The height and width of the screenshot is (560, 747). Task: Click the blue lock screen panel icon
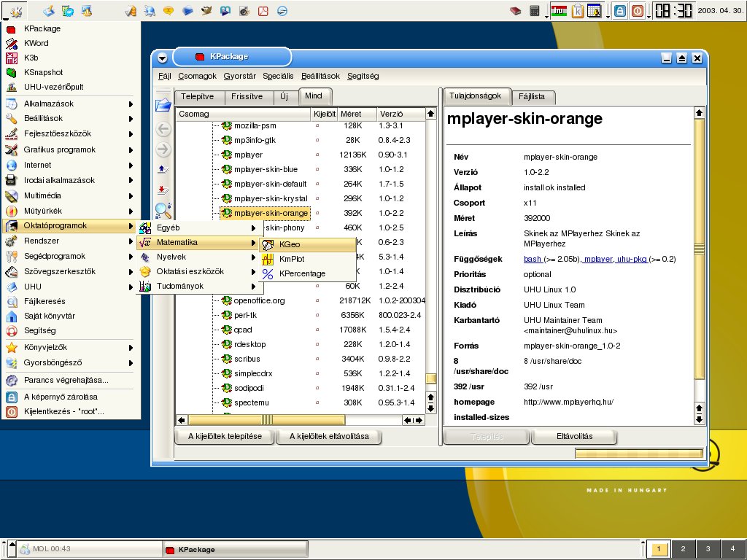click(619, 11)
